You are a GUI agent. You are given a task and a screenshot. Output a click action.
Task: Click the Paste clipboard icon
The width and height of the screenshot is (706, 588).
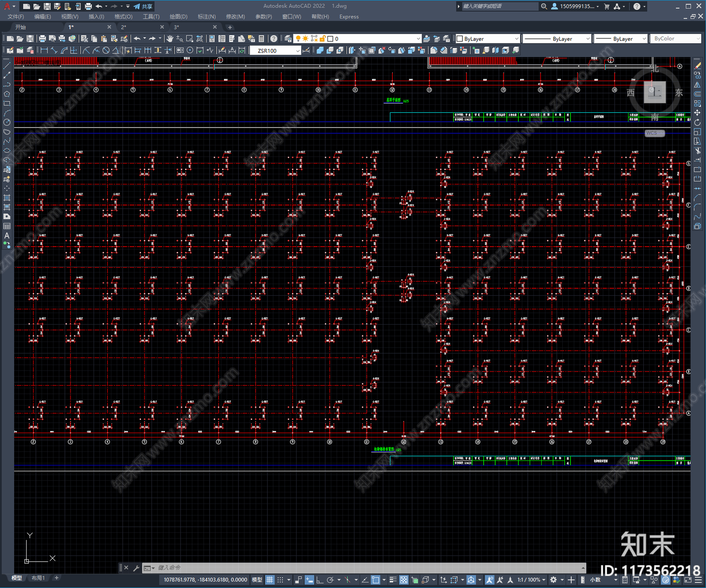[x=104, y=39]
